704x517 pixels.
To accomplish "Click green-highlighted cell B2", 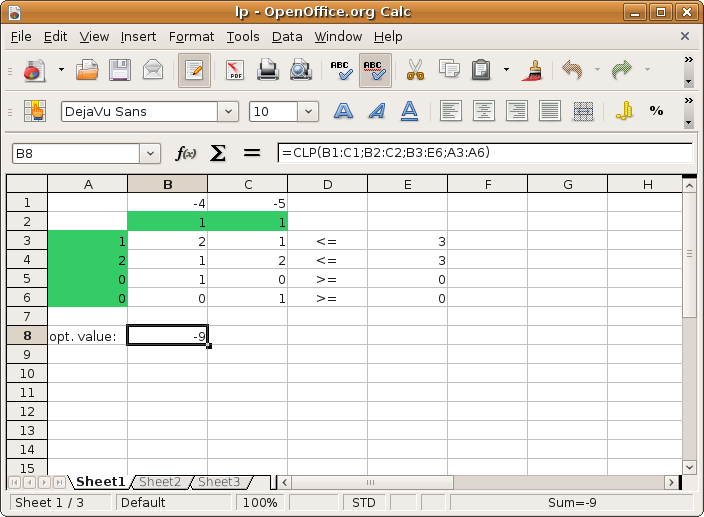I will (x=167, y=222).
